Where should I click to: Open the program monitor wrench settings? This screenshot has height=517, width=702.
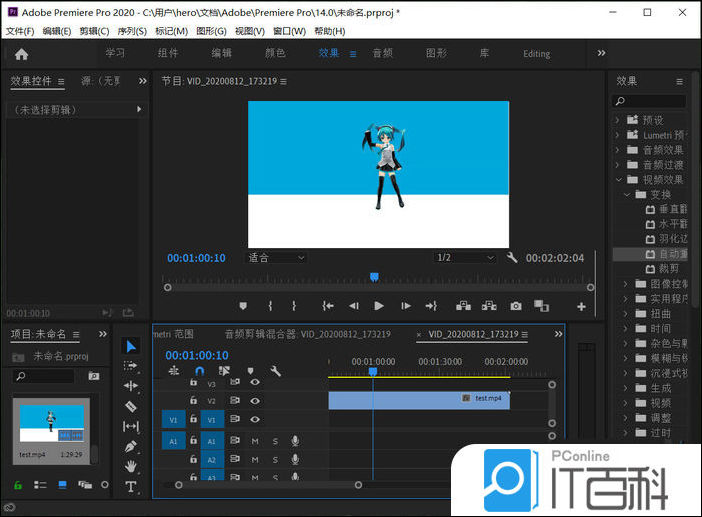tap(512, 258)
